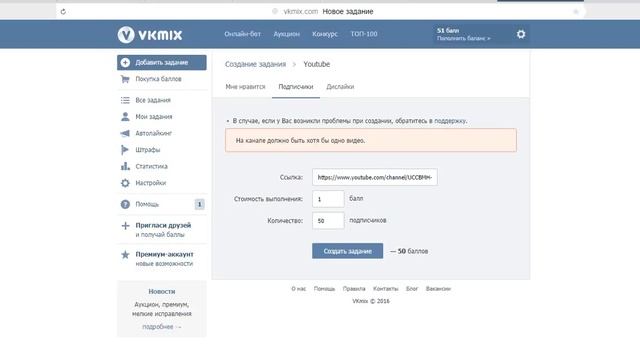
Task: Click the question mark icon beside Помощь
Action: pos(125,204)
